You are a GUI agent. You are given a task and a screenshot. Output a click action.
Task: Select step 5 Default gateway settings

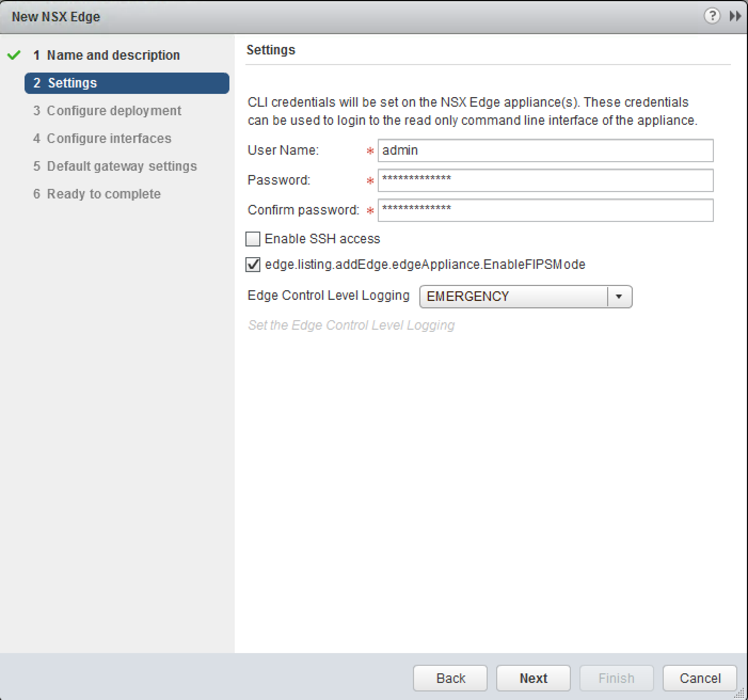(115, 166)
